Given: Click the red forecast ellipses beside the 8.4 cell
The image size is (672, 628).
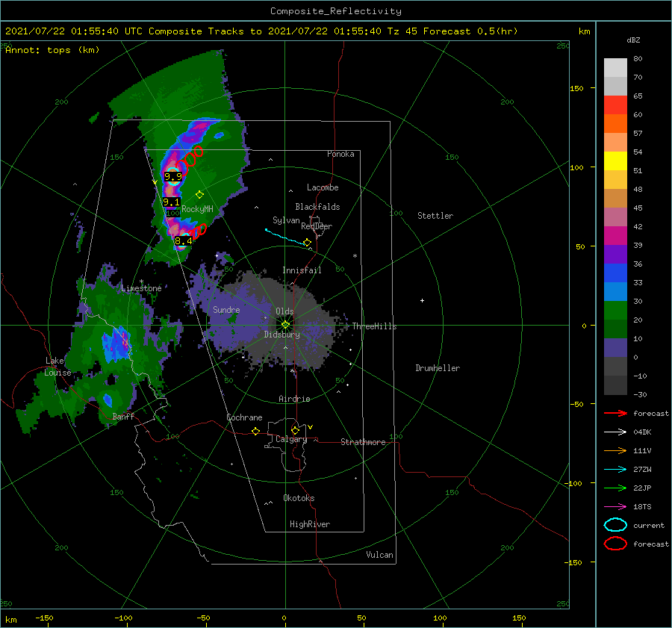Looking at the screenshot, I should (199, 231).
